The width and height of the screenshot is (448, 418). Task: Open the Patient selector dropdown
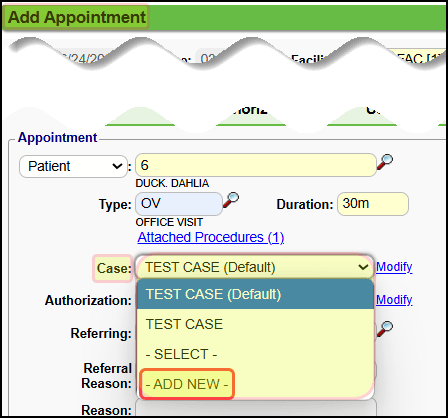[x=73, y=166]
